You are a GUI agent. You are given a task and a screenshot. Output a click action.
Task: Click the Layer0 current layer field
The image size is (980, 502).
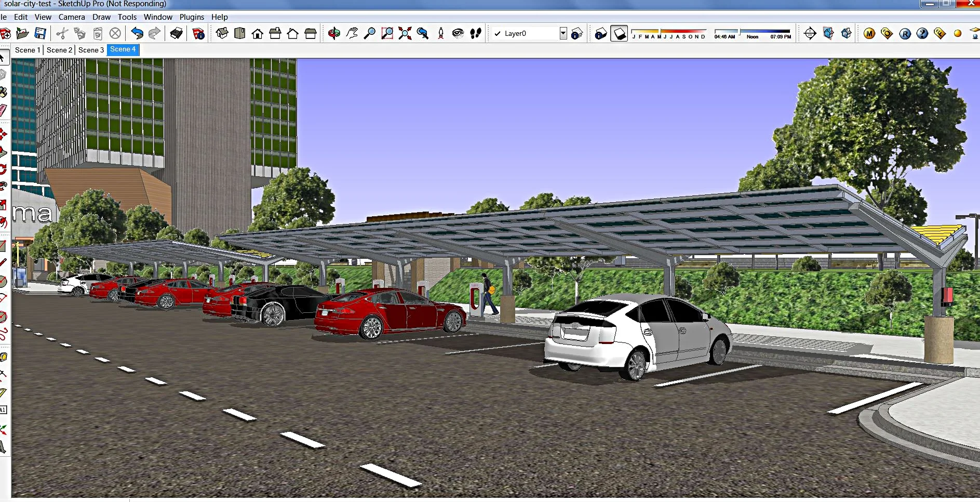pos(530,33)
